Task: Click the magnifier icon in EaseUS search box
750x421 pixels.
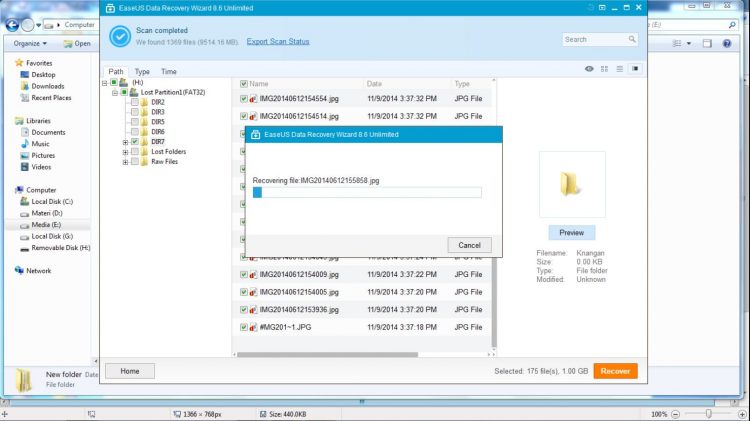Action: click(632, 39)
